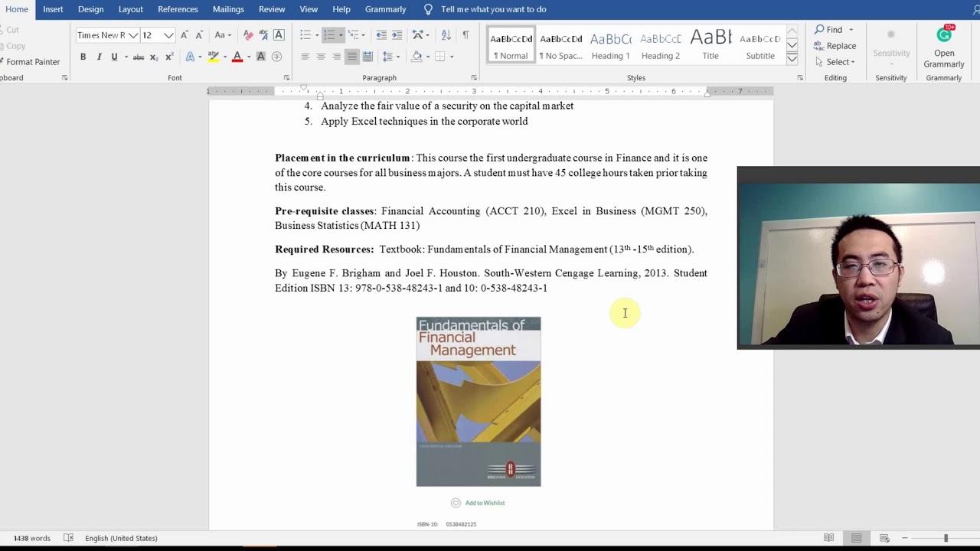Apply superscript formatting

169,57
